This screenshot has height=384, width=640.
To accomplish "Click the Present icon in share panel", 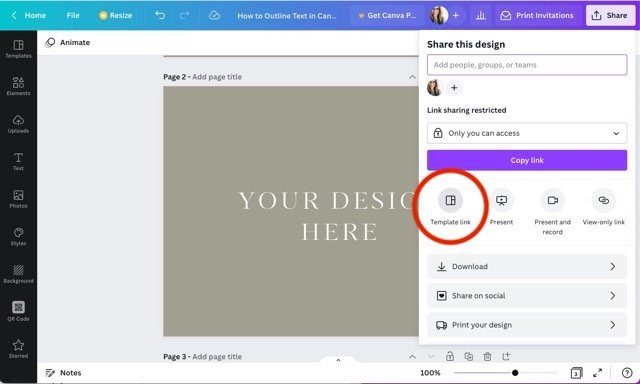I will (501, 200).
